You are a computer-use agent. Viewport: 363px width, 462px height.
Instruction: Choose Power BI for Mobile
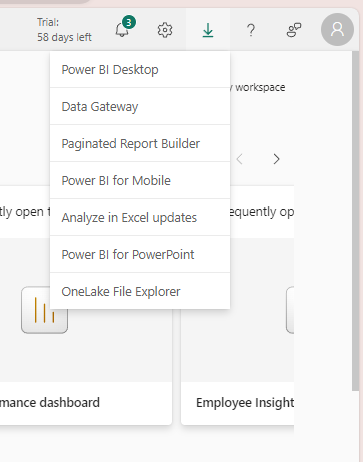coord(140,181)
